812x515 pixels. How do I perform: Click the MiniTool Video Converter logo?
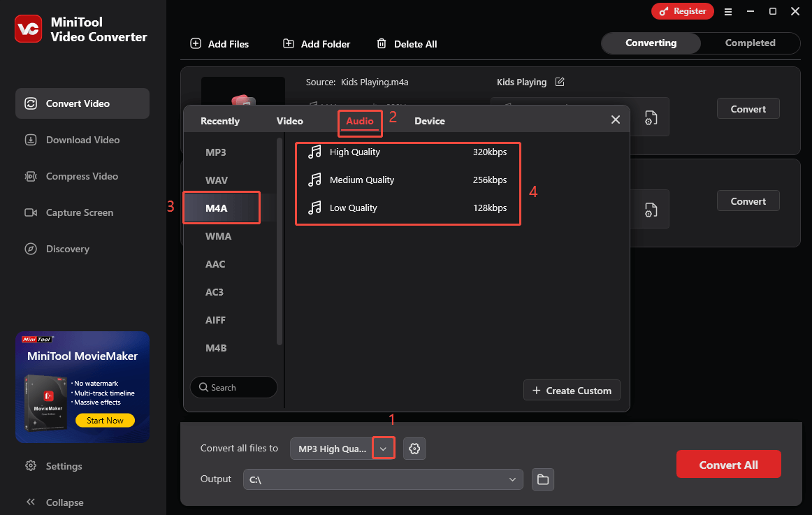[29, 29]
